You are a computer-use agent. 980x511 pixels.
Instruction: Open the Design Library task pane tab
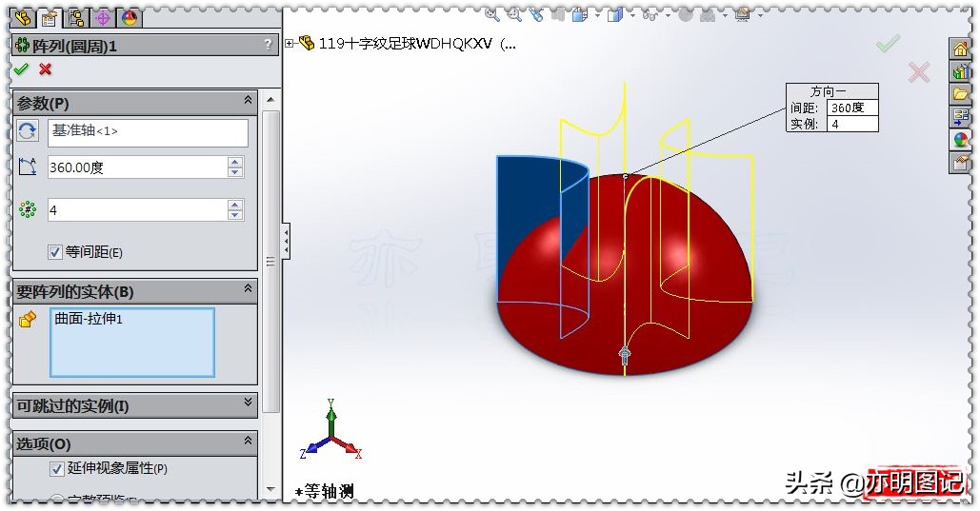pos(960,71)
